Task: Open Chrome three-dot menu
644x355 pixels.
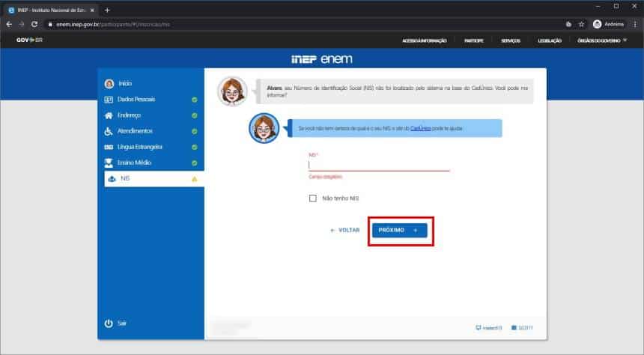Action: [635, 24]
